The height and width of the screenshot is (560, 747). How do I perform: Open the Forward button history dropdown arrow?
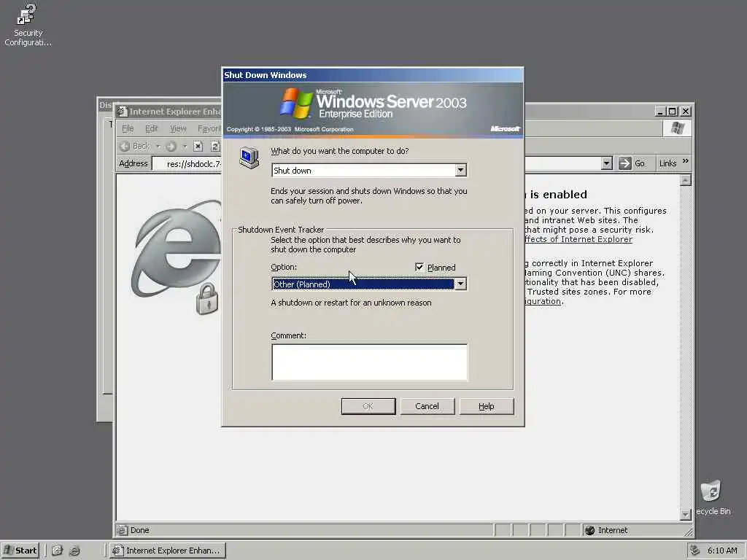tap(185, 146)
